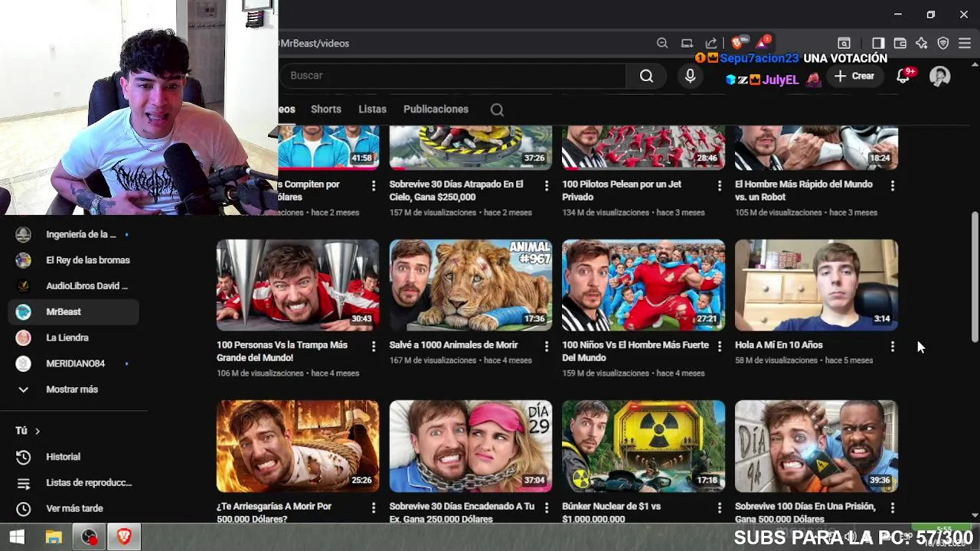Switch to the Shorts tab
Image resolution: width=980 pixels, height=551 pixels.
coord(326,109)
